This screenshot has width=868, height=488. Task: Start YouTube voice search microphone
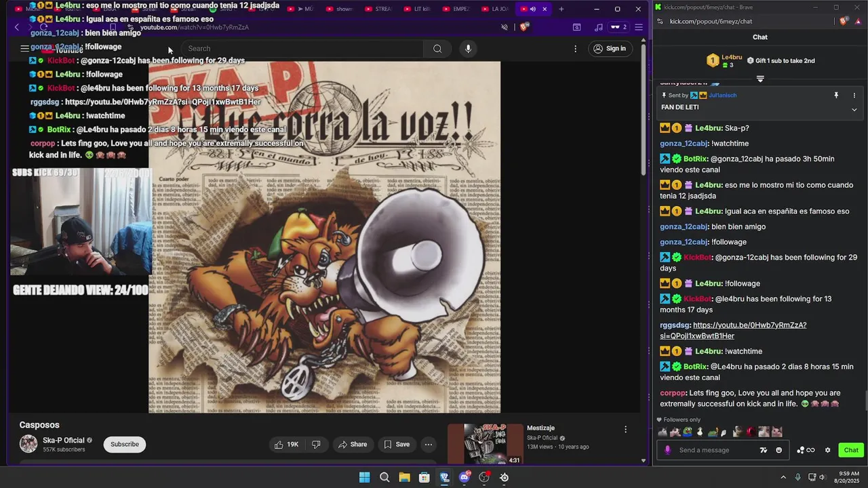[468, 49]
